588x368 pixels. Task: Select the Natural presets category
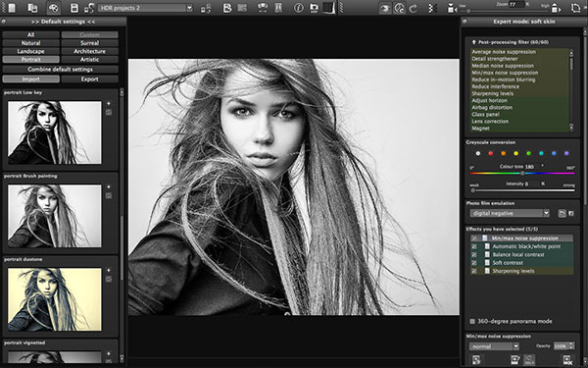[x=30, y=43]
